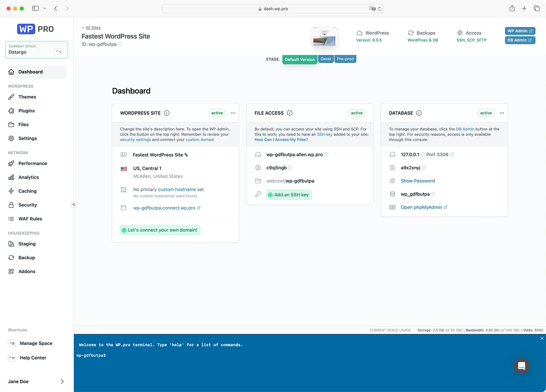Open the Backups header item
Image resolution: width=546 pixels, height=392 pixels.
coord(423,36)
